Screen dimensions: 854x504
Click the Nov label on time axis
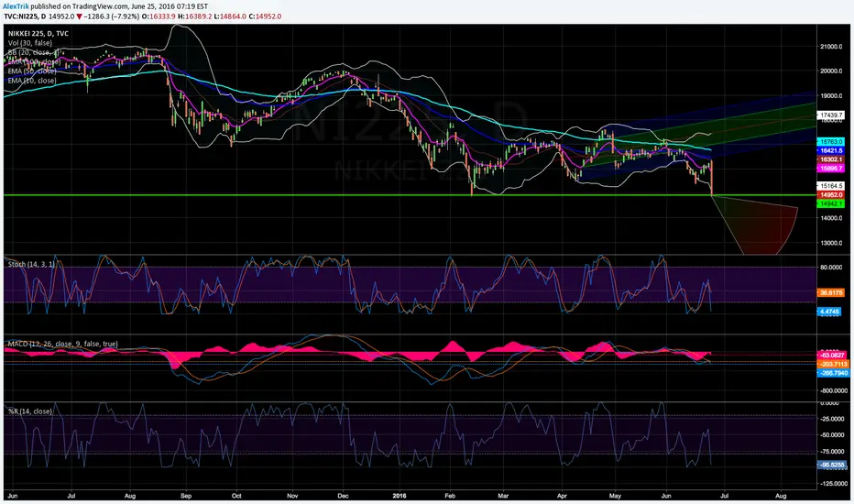click(x=292, y=496)
